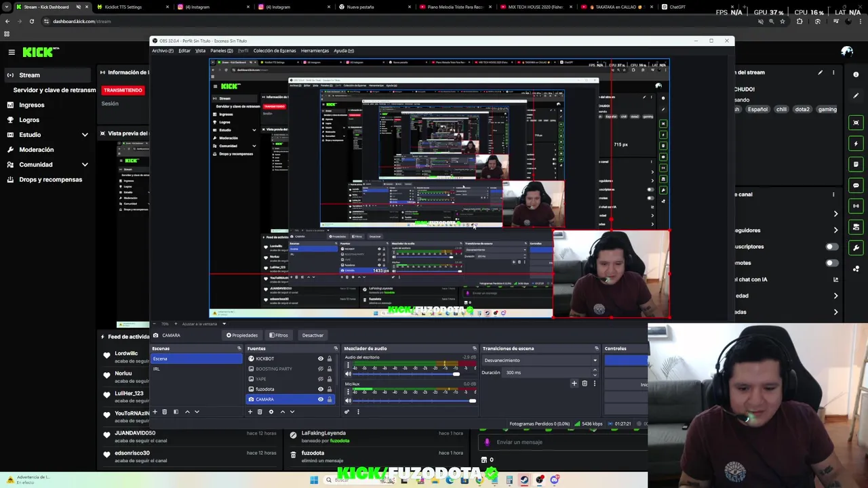Image resolution: width=868 pixels, height=488 pixels.
Task: Select the IRL scene
Action: (197, 369)
